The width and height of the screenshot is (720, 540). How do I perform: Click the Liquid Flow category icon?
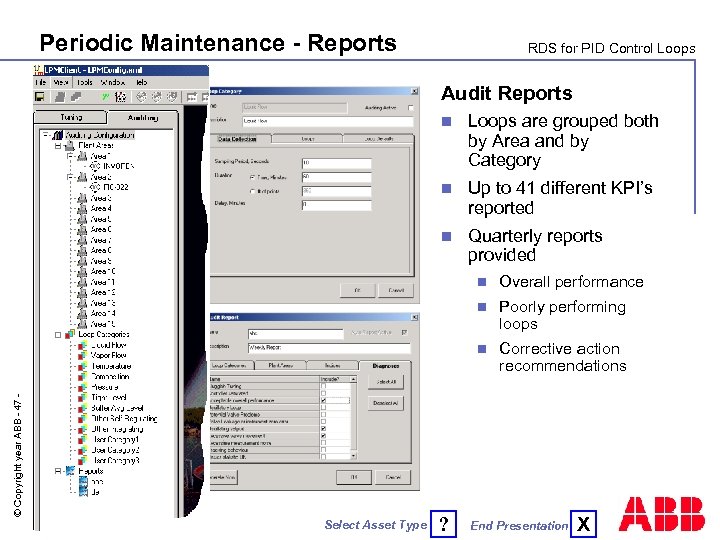point(83,345)
